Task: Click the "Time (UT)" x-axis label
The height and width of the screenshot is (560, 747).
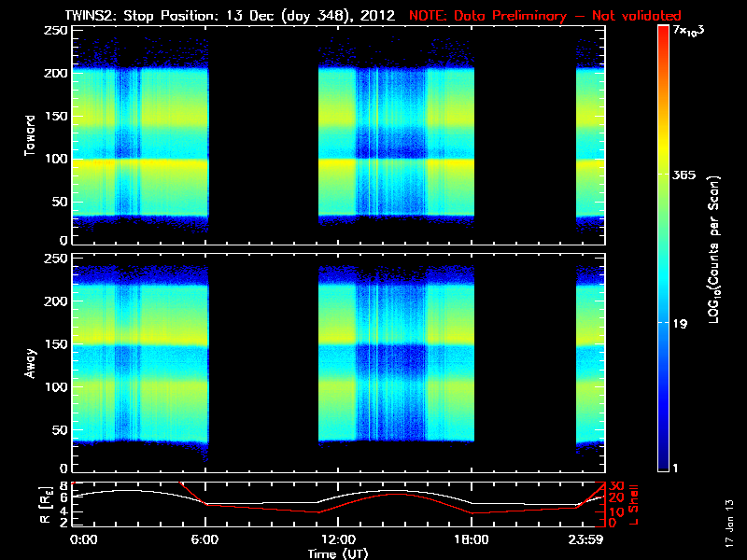Action: coord(338,553)
